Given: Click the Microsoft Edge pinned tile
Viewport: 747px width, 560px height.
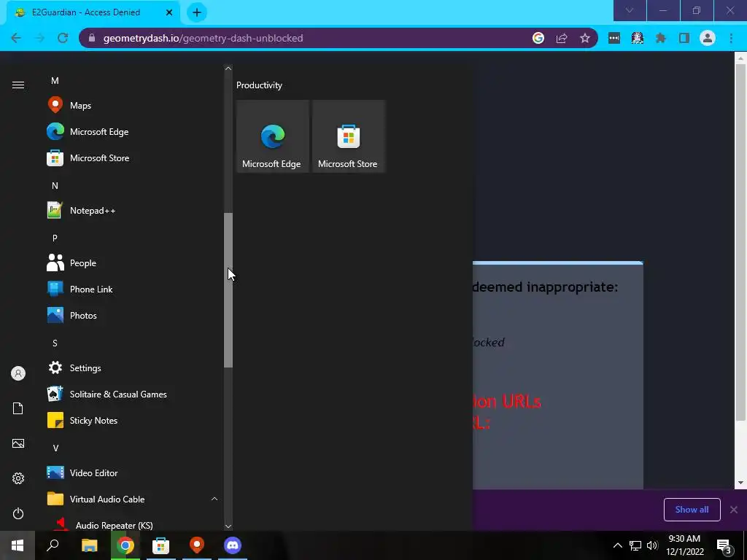Looking at the screenshot, I should click(273, 136).
